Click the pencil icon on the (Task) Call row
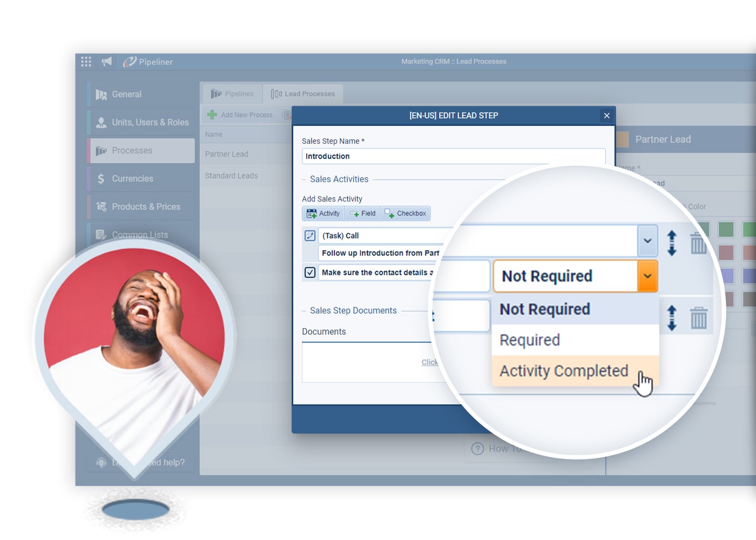The height and width of the screenshot is (540, 756). pyautogui.click(x=310, y=235)
